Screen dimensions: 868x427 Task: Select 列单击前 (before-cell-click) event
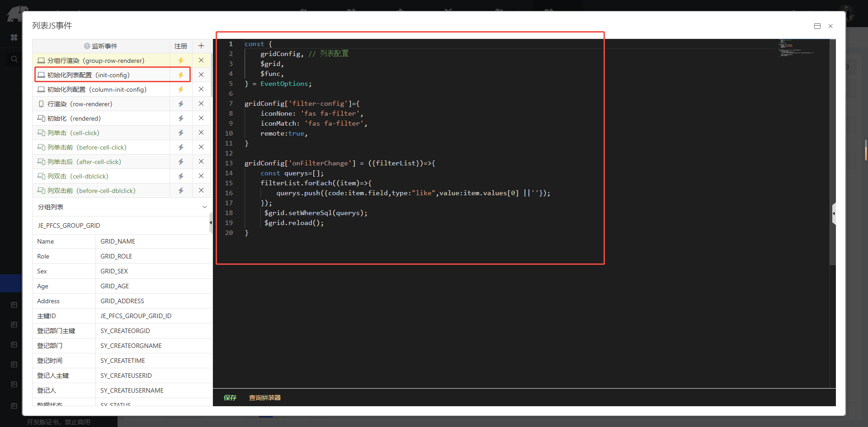pos(101,147)
